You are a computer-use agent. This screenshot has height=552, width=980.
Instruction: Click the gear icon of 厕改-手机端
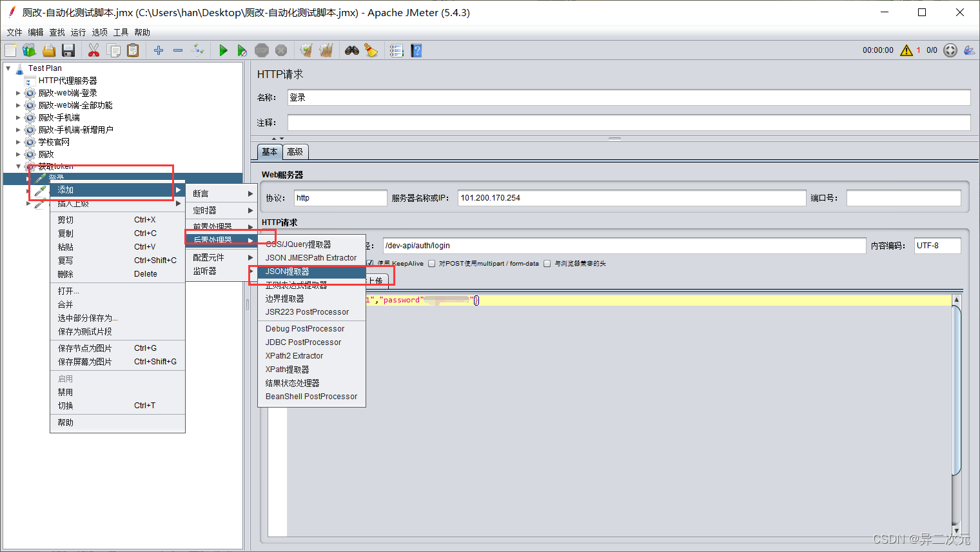coord(30,117)
